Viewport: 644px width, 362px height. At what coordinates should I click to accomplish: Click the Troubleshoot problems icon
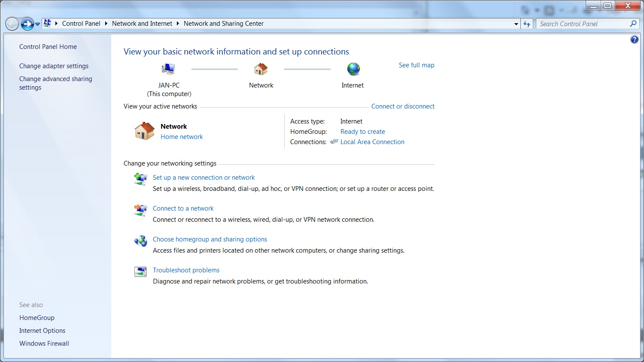tap(140, 271)
